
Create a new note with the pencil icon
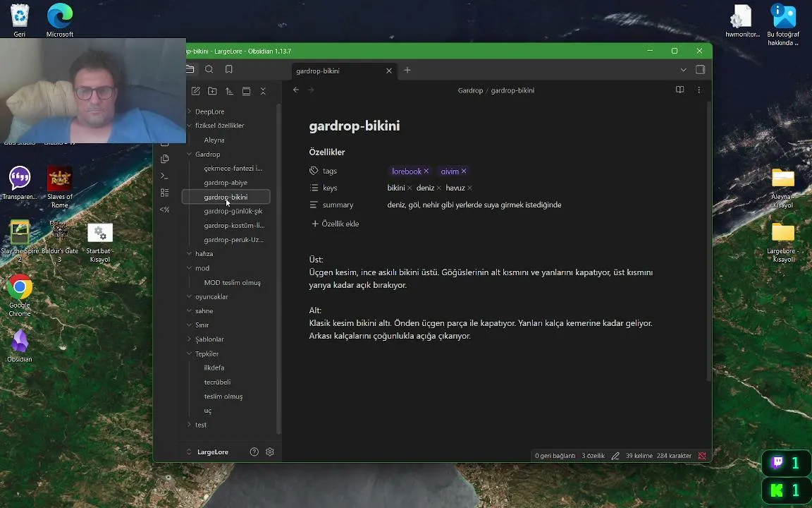196,91
